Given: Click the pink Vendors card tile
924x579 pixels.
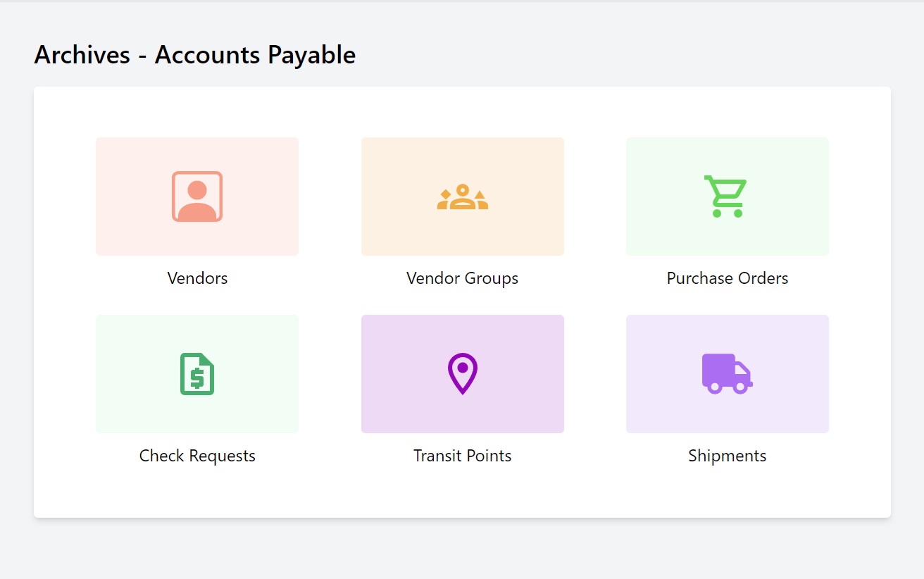Looking at the screenshot, I should (196, 196).
